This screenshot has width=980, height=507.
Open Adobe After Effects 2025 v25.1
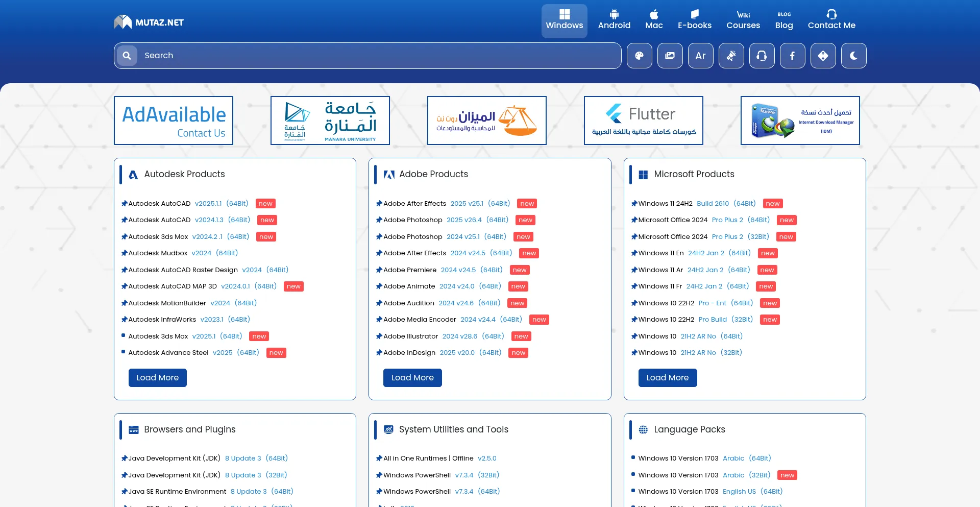click(x=447, y=203)
